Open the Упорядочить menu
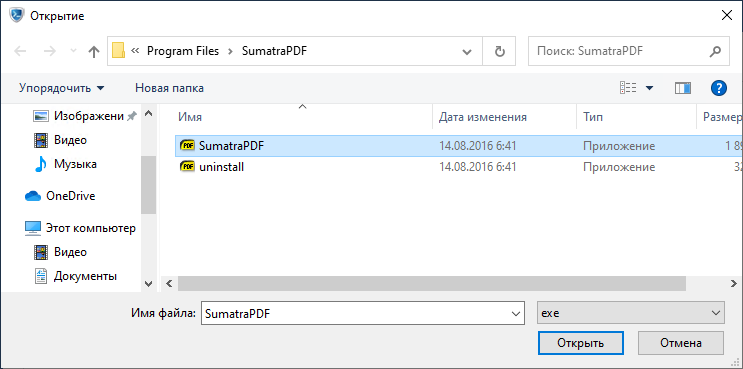743x369 pixels. (x=62, y=88)
